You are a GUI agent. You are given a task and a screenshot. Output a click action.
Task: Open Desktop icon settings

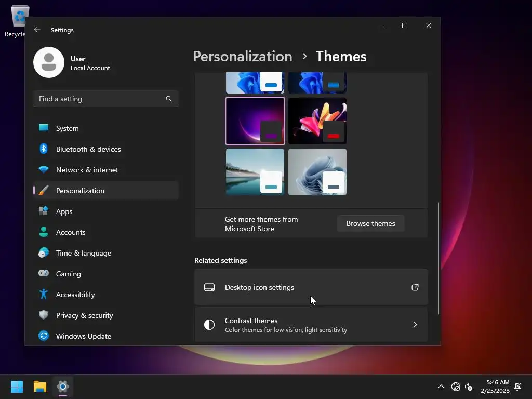[311, 287]
